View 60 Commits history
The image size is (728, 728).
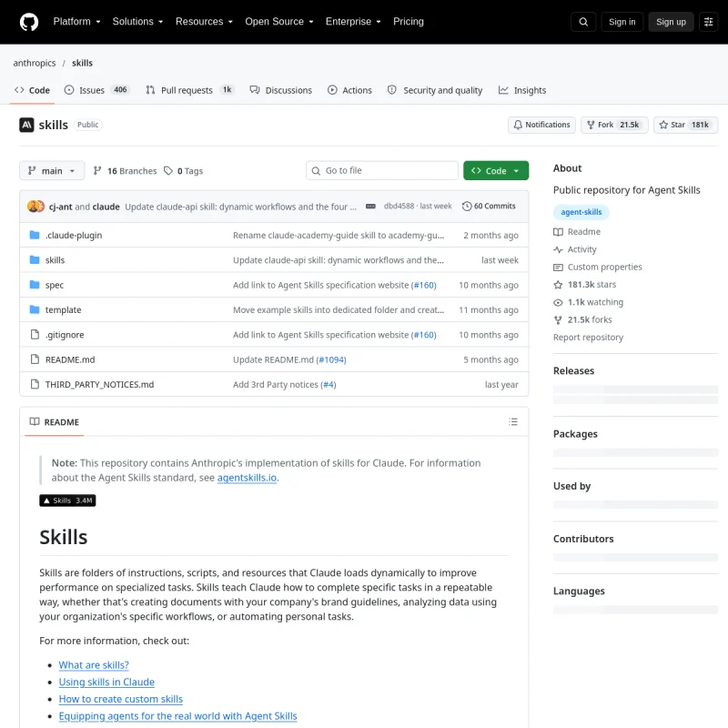coord(489,207)
